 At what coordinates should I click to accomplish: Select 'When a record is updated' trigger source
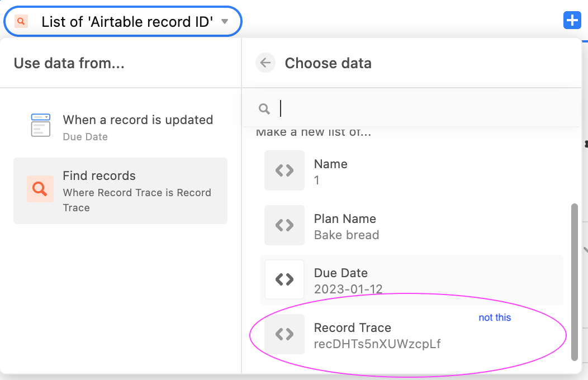[x=120, y=127]
